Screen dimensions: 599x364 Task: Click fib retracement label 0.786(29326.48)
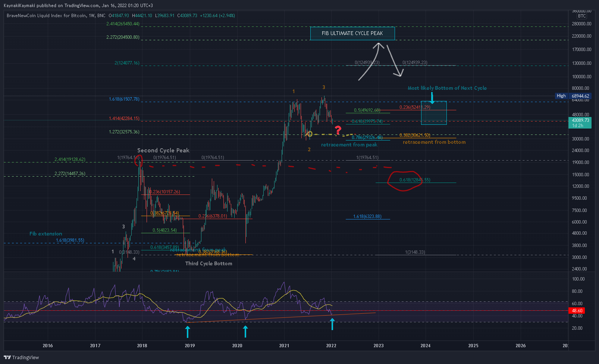pos(367,137)
